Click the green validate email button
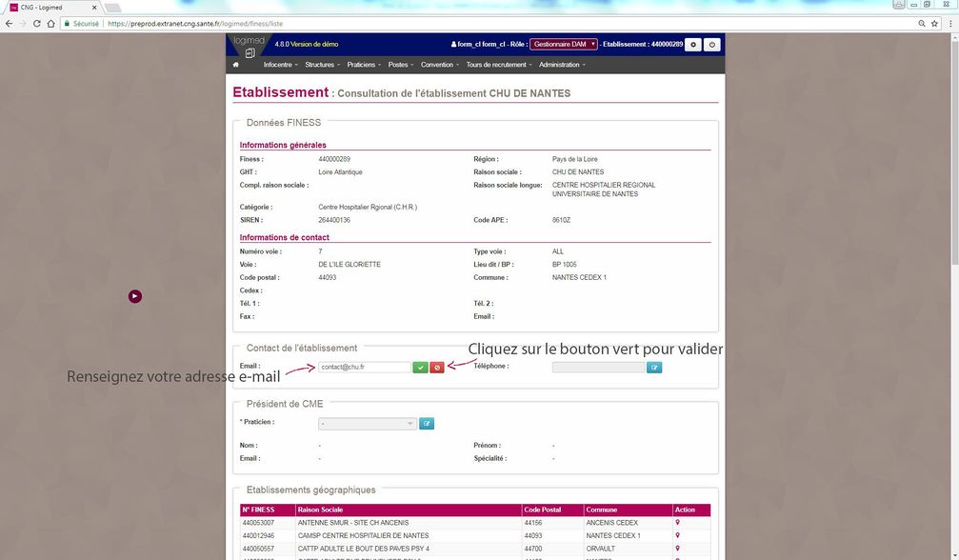Viewport: 959px width, 560px height. point(420,368)
